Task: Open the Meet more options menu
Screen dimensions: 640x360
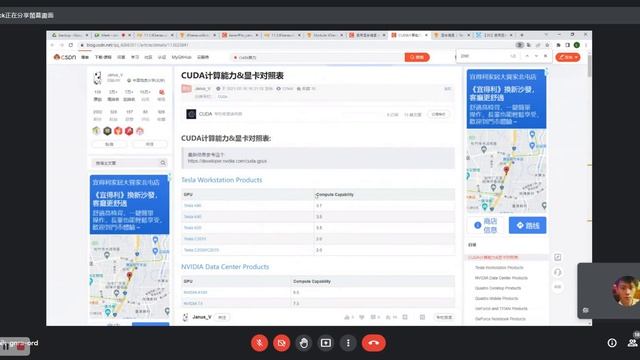Action: (x=348, y=343)
